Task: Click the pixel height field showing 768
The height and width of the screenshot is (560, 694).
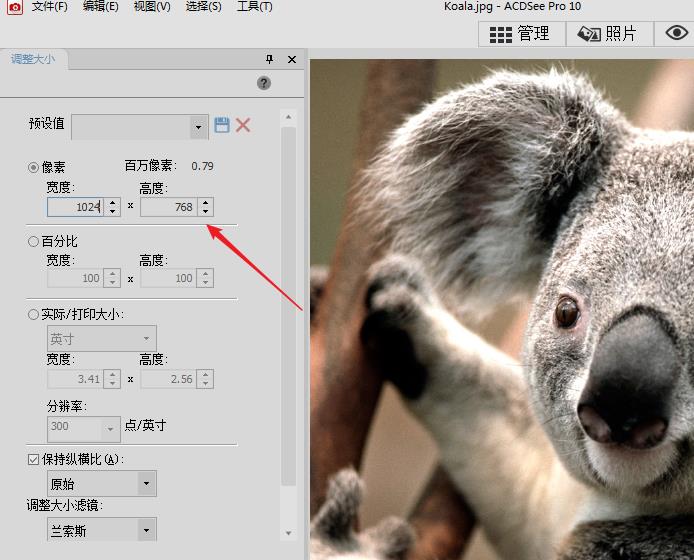Action: (169, 207)
